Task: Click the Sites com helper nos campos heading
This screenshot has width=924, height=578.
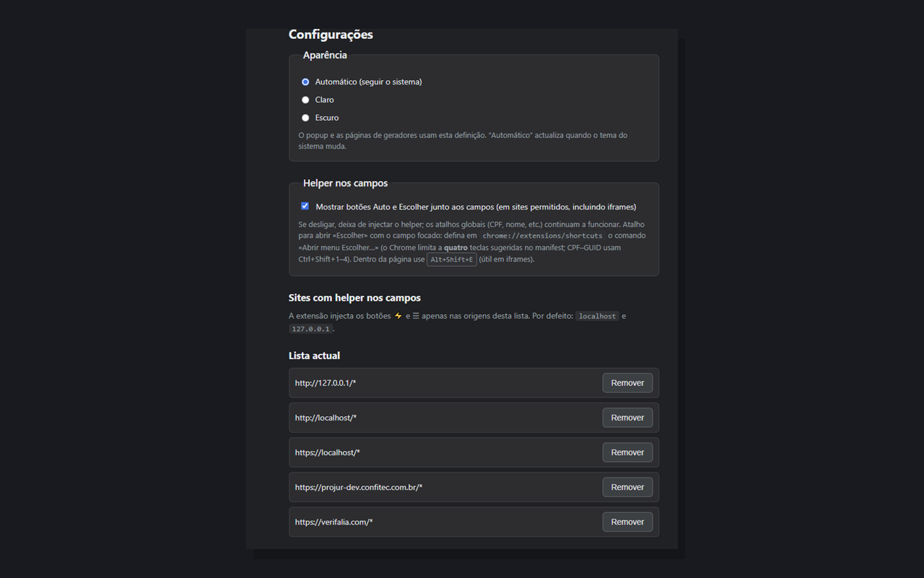Action: [x=354, y=298]
